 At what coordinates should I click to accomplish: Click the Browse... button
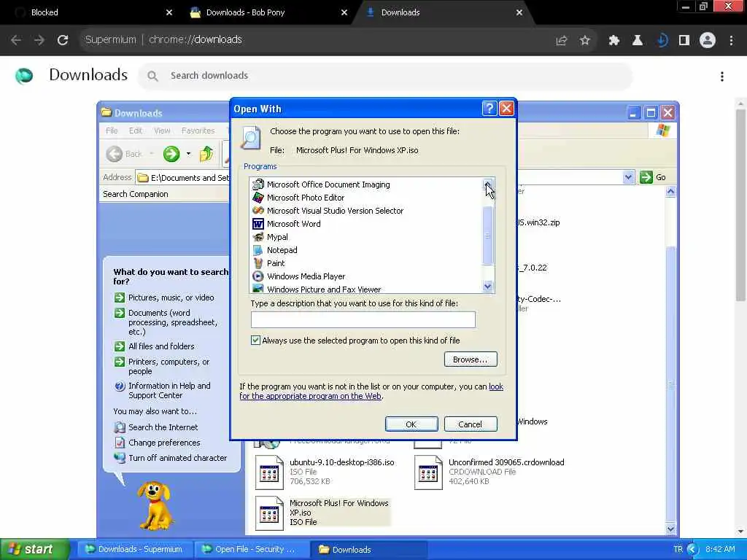pyautogui.click(x=471, y=359)
